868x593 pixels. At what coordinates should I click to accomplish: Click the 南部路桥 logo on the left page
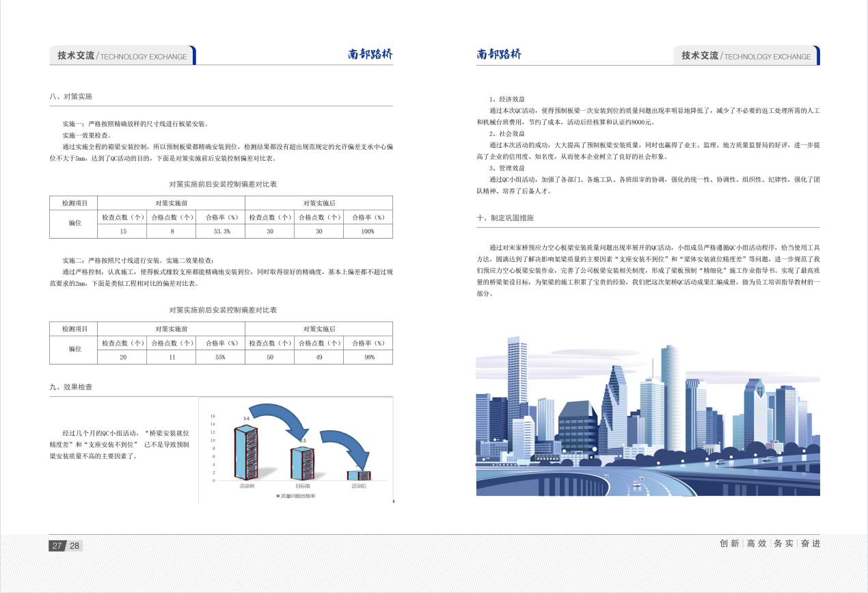(x=370, y=55)
